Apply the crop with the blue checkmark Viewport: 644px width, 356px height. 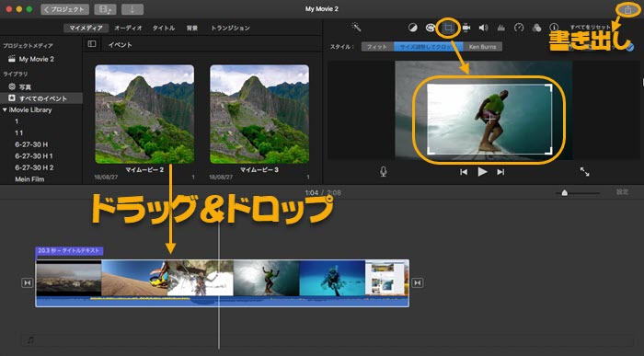pyautogui.click(x=629, y=47)
